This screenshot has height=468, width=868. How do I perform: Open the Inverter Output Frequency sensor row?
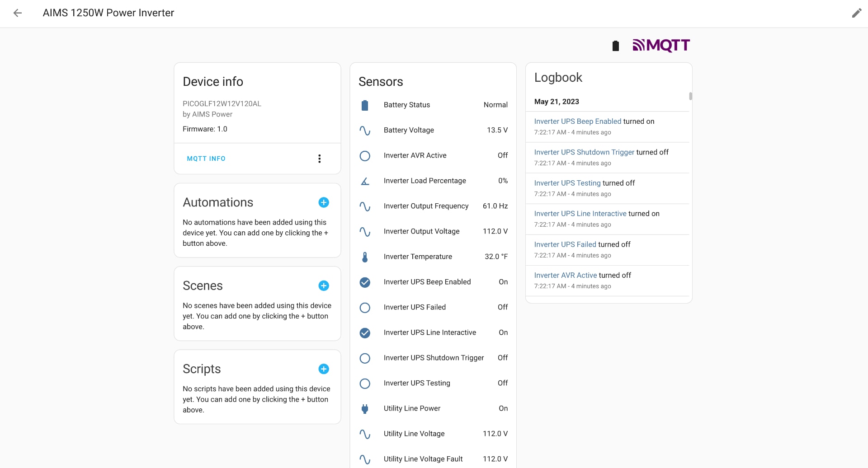tap(433, 206)
